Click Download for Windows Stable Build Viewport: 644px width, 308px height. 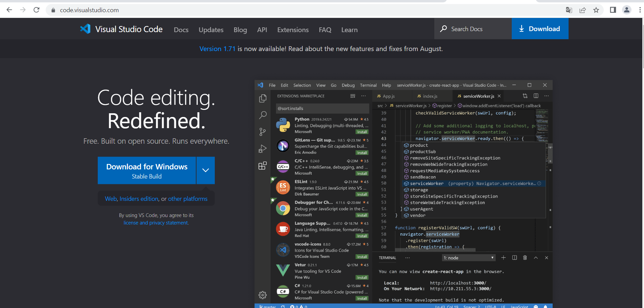[x=147, y=170]
